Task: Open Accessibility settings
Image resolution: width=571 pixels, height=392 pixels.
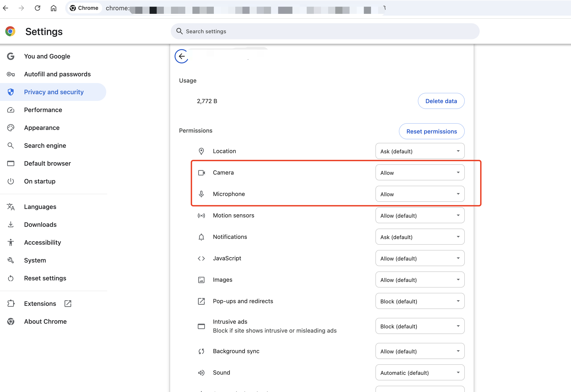Action: (x=42, y=243)
